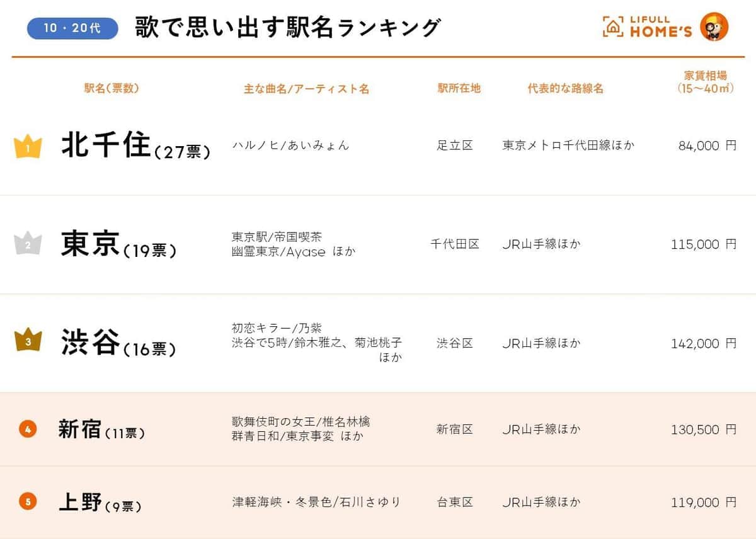Image resolution: width=756 pixels, height=539 pixels.
Task: Select the 渋谷 station name
Action: point(90,343)
